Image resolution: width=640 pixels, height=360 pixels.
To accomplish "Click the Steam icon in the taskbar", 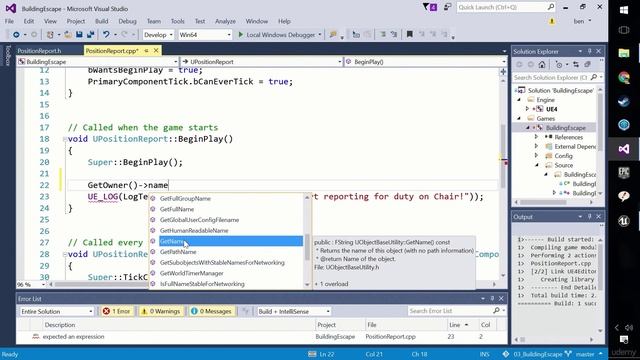I will [x=624, y=101].
